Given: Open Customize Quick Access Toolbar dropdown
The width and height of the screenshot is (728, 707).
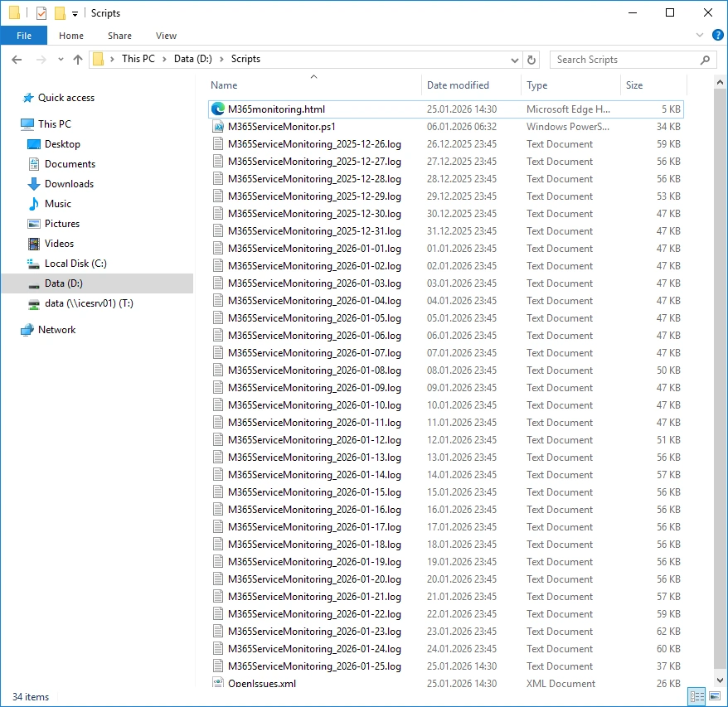Looking at the screenshot, I should tap(75, 13).
